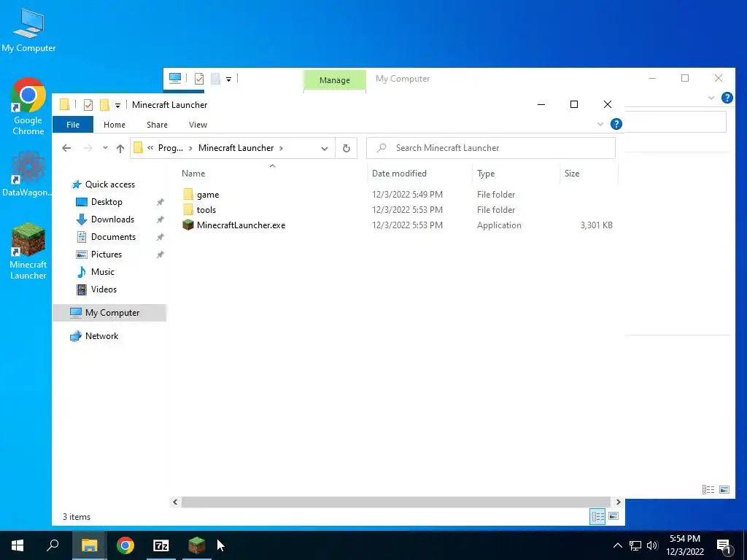Switch to Large icons view in the Minecraft Launcher status bar
The height and width of the screenshot is (560, 747).
point(614,517)
